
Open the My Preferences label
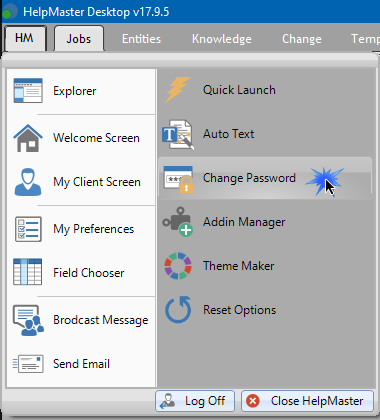pyautogui.click(x=94, y=229)
